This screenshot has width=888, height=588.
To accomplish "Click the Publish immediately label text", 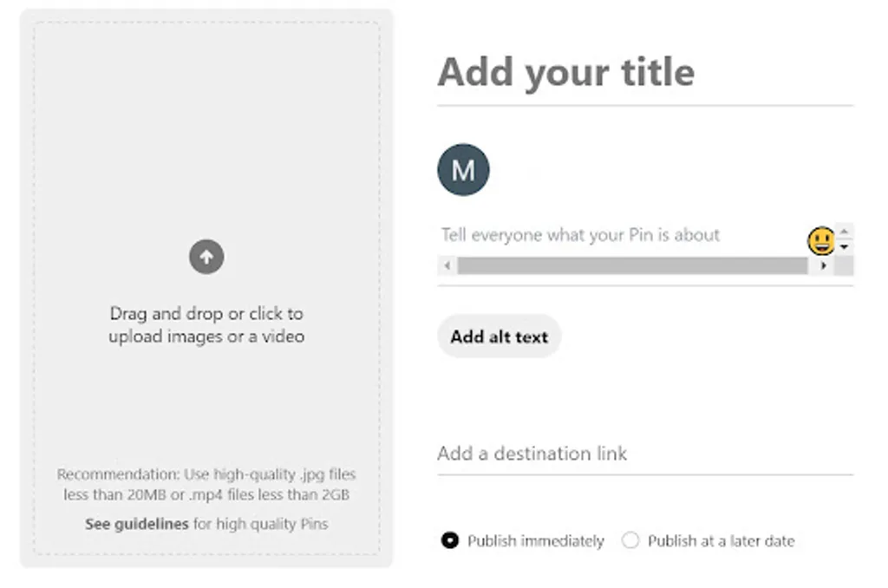I will point(535,541).
